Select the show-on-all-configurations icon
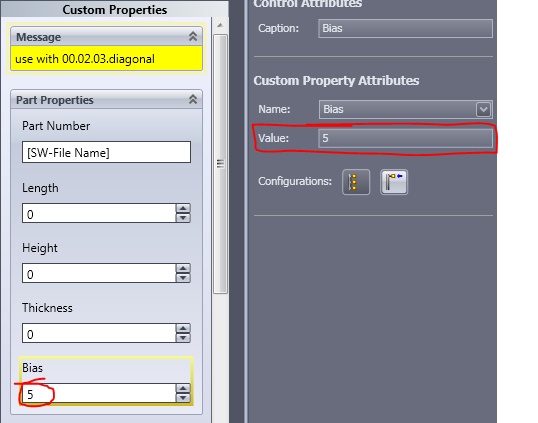The width and height of the screenshot is (538, 423). [x=356, y=182]
